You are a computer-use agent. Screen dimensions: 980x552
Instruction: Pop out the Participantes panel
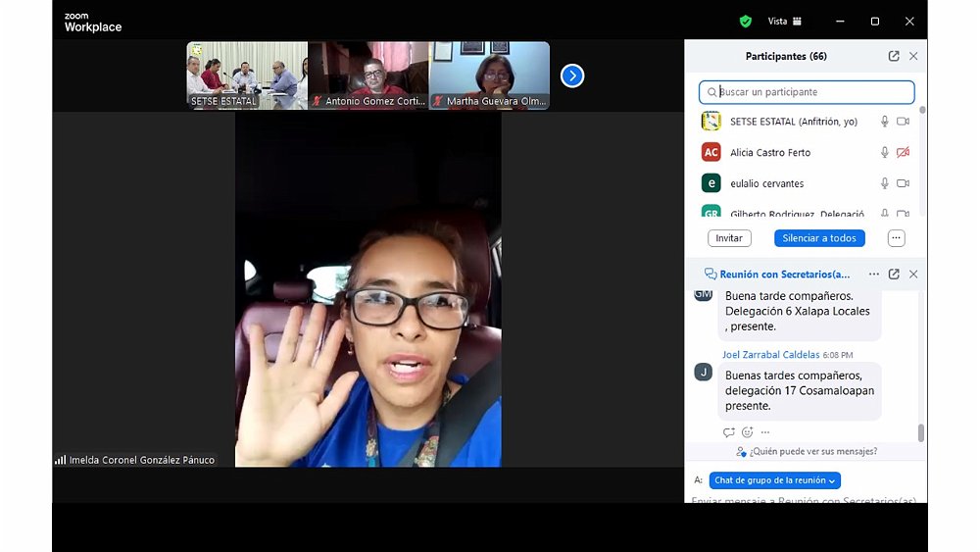(894, 57)
